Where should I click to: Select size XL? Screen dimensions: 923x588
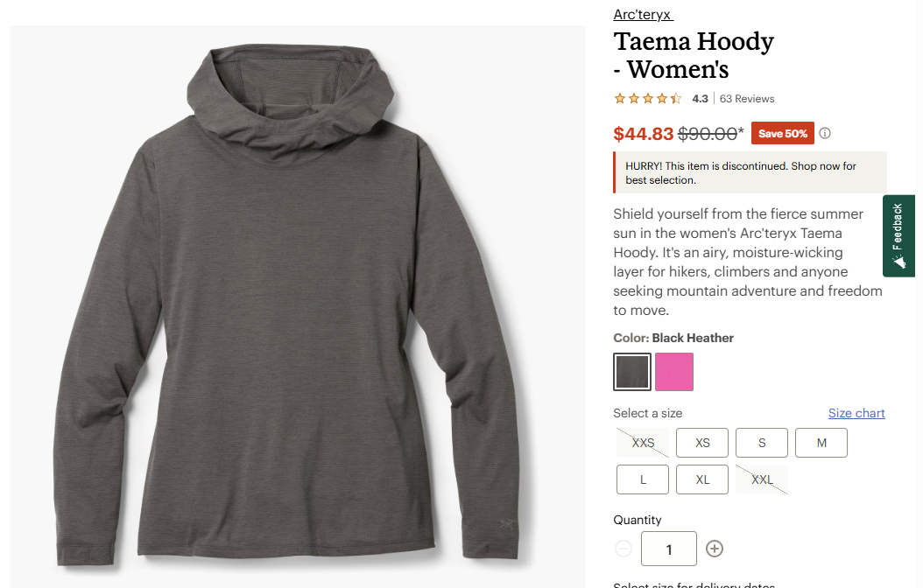click(x=702, y=479)
